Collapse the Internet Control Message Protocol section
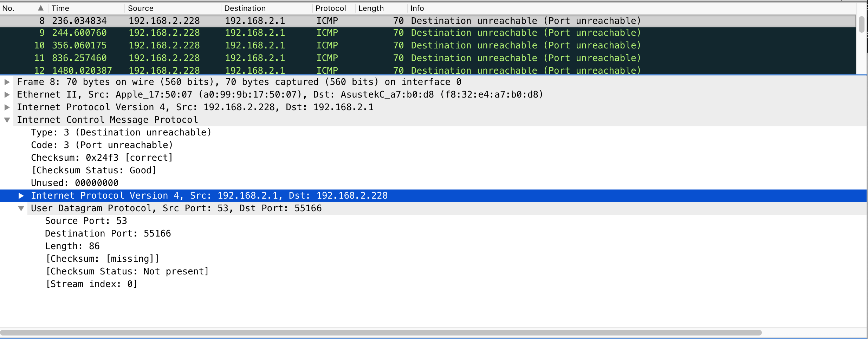Viewport: 868px width, 339px height. (8, 120)
